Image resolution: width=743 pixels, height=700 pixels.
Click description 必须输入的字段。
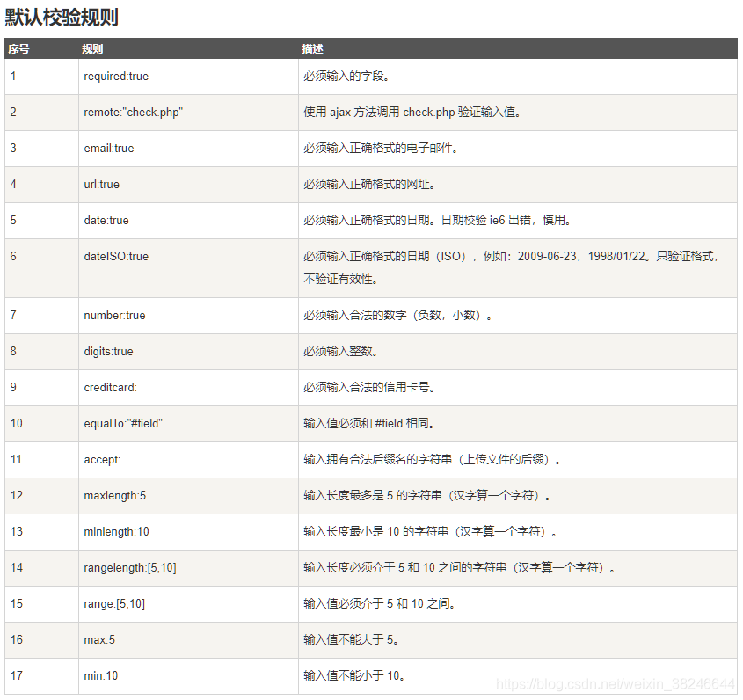[346, 77]
